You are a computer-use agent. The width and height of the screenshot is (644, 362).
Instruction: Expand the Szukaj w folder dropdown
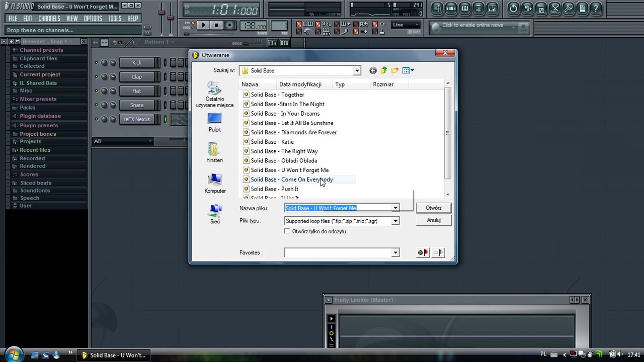click(357, 70)
